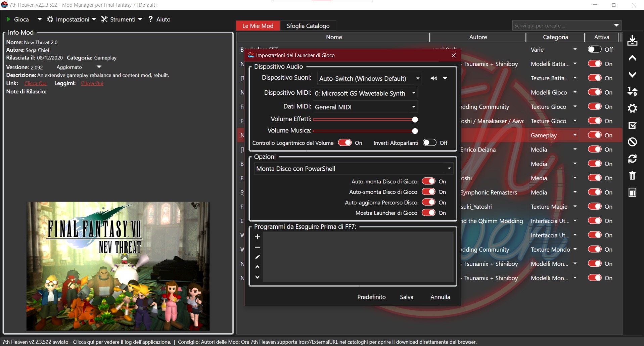This screenshot has width=644, height=346.
Task: Move selected mod up with the up arrow
Action: (x=632, y=58)
